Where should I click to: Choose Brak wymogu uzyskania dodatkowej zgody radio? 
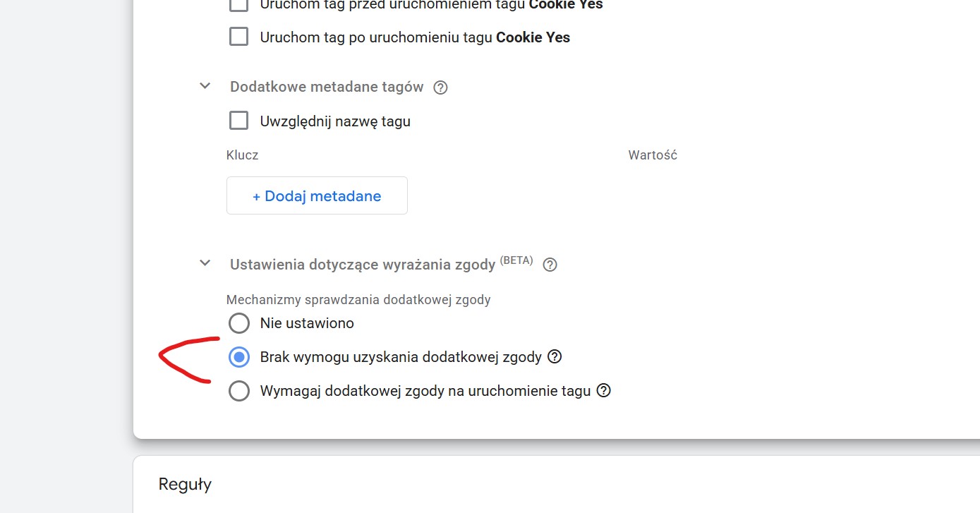tap(239, 357)
